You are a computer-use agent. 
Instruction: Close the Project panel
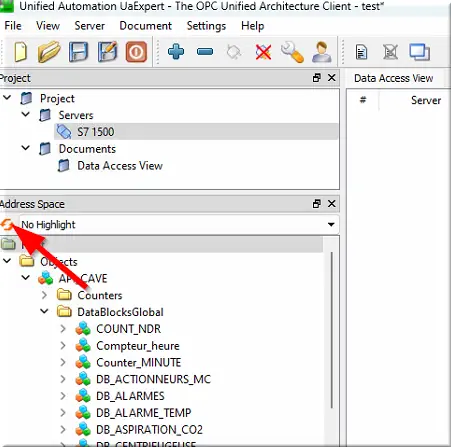click(332, 78)
